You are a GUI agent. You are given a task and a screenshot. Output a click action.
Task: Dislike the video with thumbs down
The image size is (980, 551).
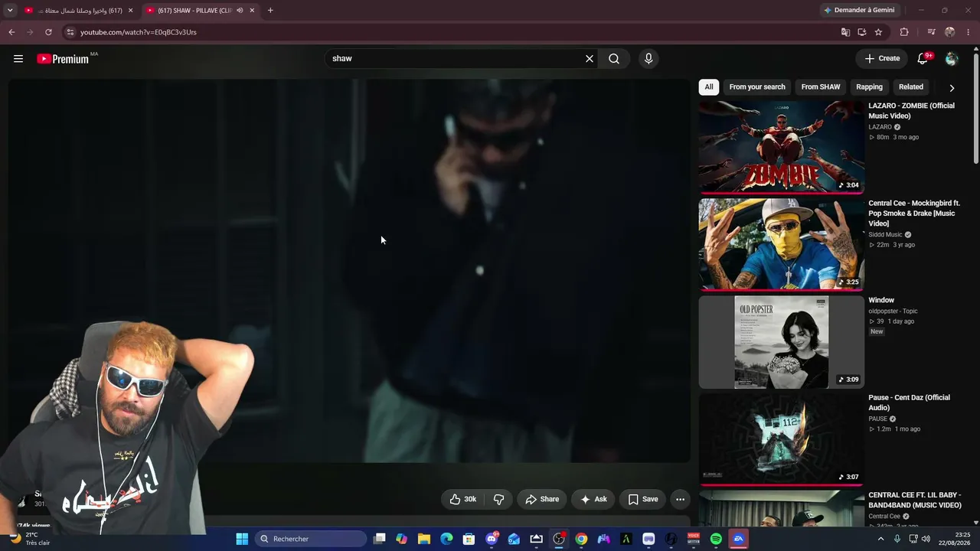498,499
